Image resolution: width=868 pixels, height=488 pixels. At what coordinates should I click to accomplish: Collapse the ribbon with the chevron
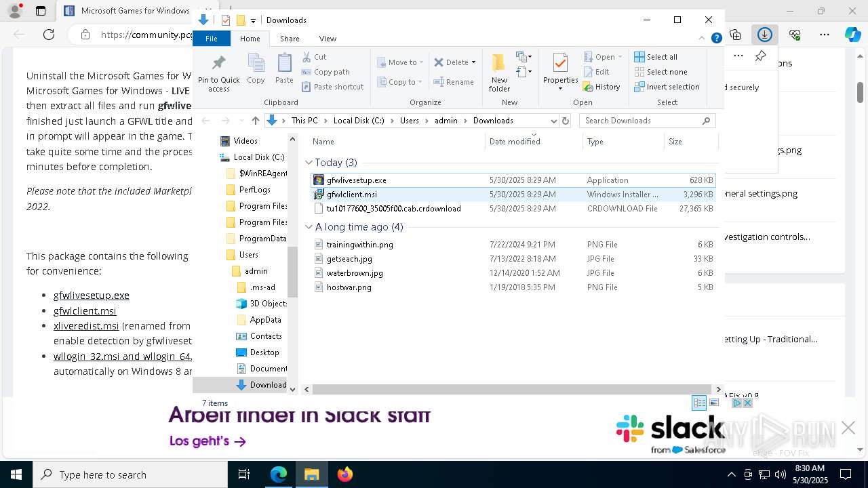[703, 39]
